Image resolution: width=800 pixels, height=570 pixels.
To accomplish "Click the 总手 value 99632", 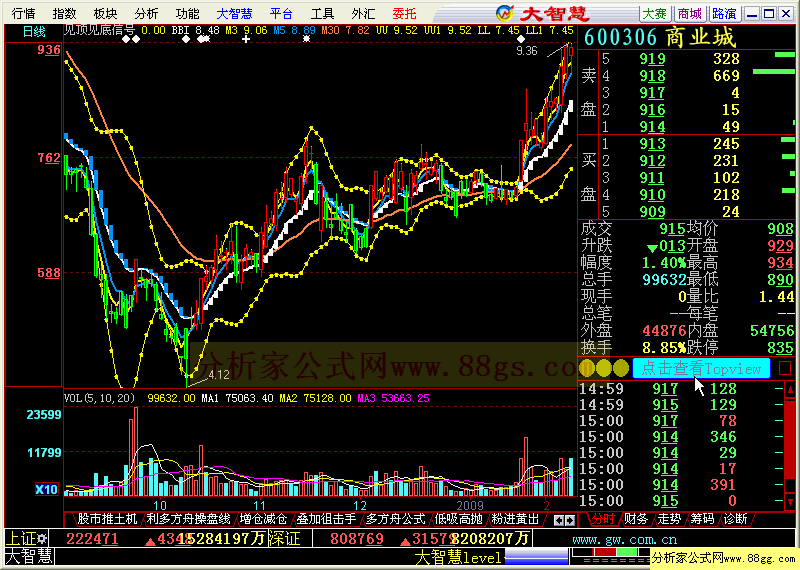I will [x=664, y=280].
